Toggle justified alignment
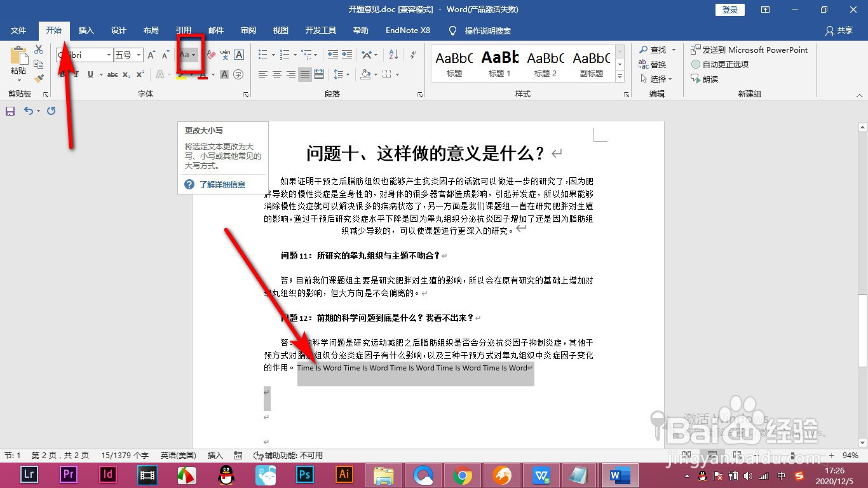Image resolution: width=868 pixels, height=488 pixels. [x=305, y=74]
